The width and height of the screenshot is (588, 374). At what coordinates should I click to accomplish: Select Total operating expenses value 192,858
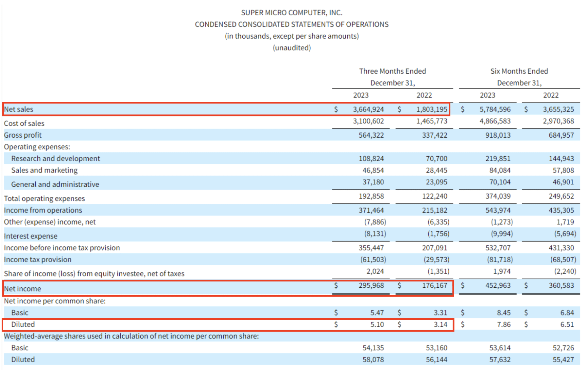pos(371,196)
